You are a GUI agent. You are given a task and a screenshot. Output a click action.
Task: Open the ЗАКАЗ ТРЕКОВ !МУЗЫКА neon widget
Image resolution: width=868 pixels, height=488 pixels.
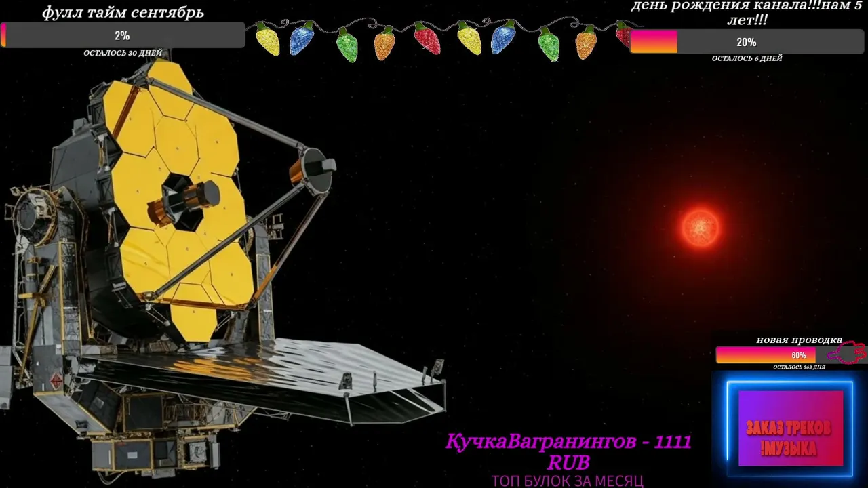790,428
